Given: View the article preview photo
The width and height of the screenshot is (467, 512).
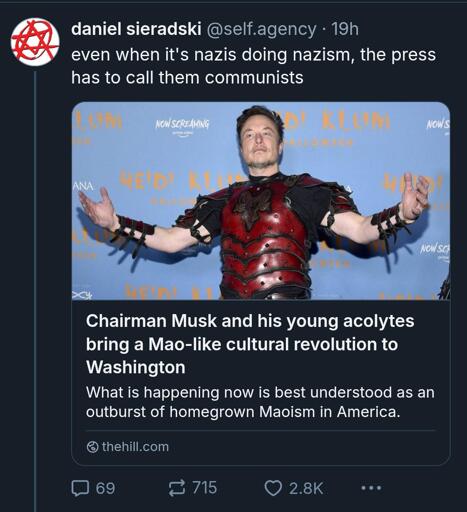Looking at the screenshot, I should 261,201.
